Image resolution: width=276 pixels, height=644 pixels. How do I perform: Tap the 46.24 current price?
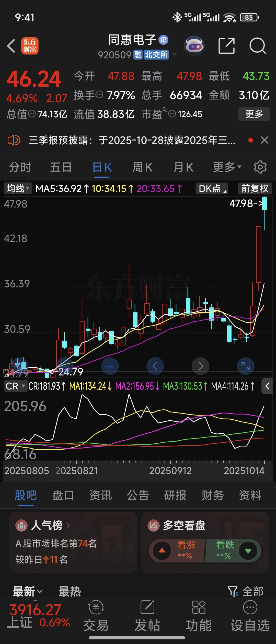(34, 79)
